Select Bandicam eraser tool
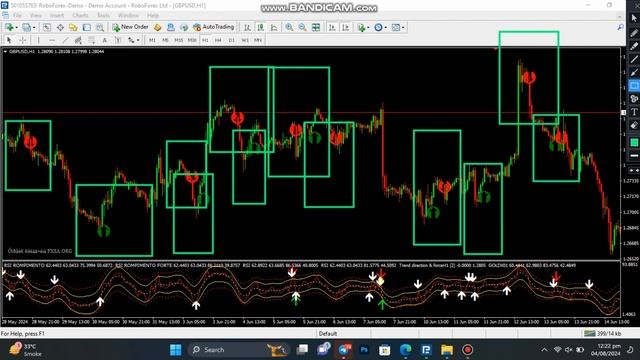640x360 pixels. (634, 125)
